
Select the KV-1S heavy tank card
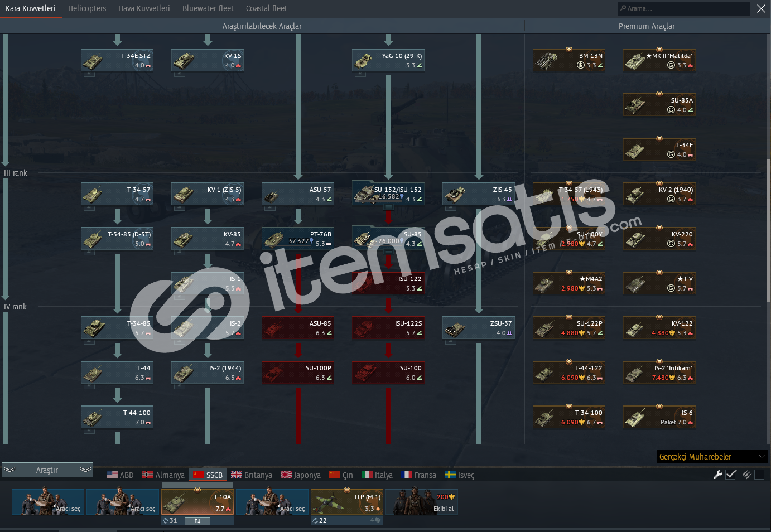click(208, 60)
